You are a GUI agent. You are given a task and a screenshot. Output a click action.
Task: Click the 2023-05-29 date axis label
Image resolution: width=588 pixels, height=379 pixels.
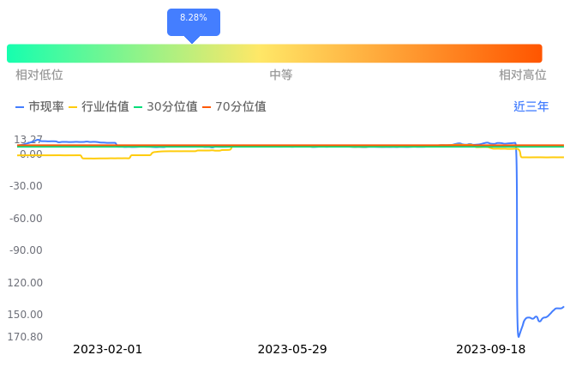[x=292, y=349]
